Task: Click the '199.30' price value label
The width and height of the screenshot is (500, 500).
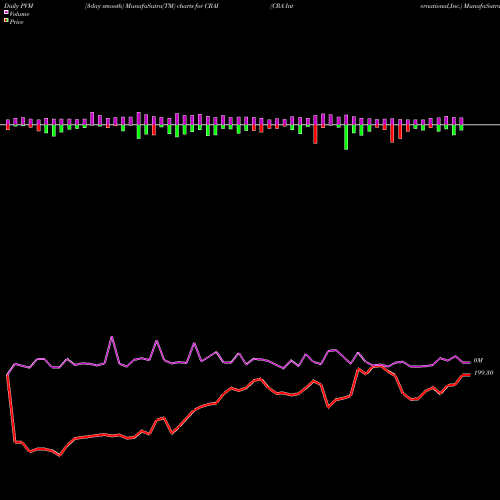Action: [483, 373]
